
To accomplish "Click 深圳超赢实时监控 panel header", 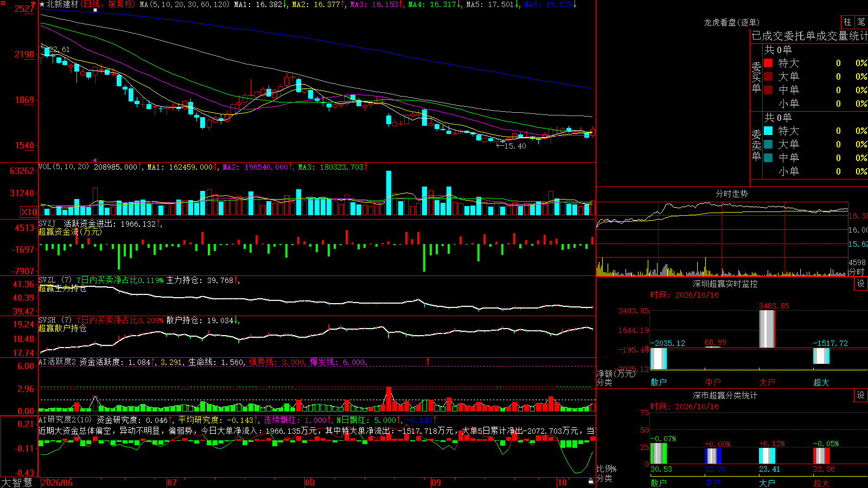I will click(725, 284).
